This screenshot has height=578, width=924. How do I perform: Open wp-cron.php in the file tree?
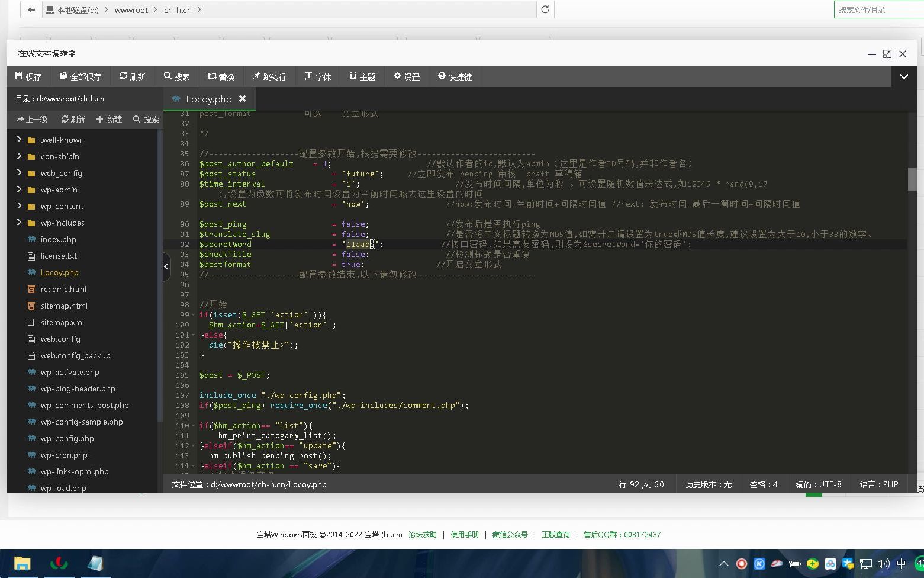coord(64,455)
